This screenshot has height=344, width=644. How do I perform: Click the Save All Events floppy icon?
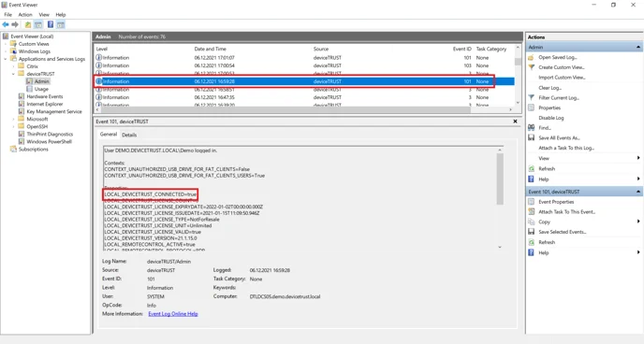(x=531, y=137)
